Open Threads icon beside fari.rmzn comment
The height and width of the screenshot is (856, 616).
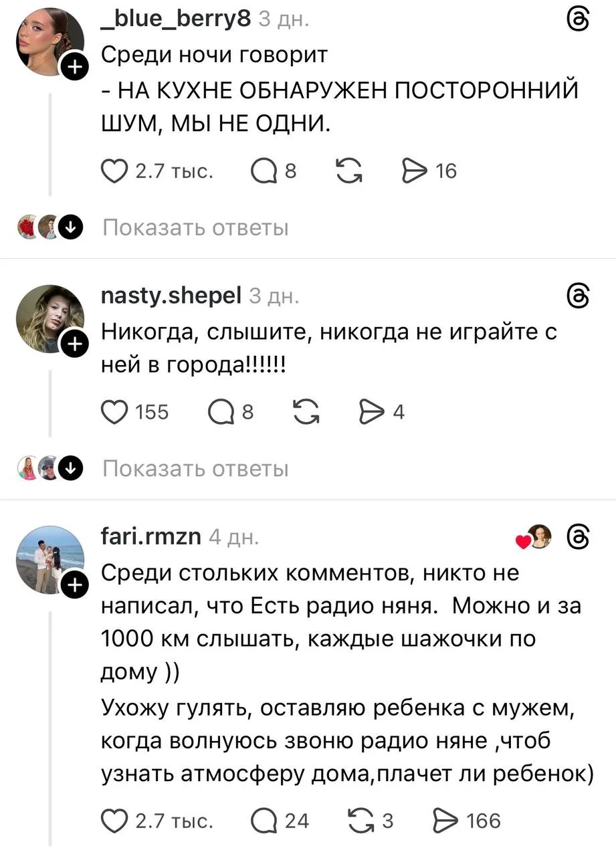577,536
